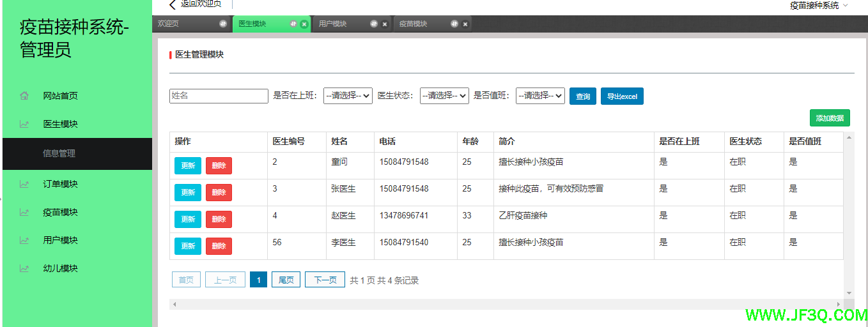Click the 导出excel button

click(622, 96)
